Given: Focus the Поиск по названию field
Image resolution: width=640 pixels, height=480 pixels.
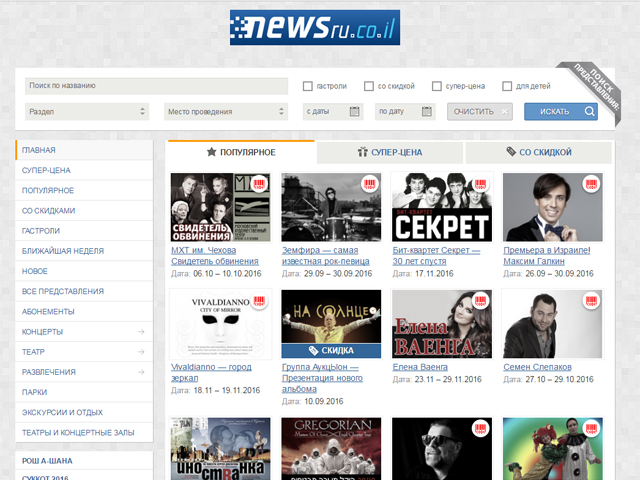Looking at the screenshot, I should [x=156, y=86].
